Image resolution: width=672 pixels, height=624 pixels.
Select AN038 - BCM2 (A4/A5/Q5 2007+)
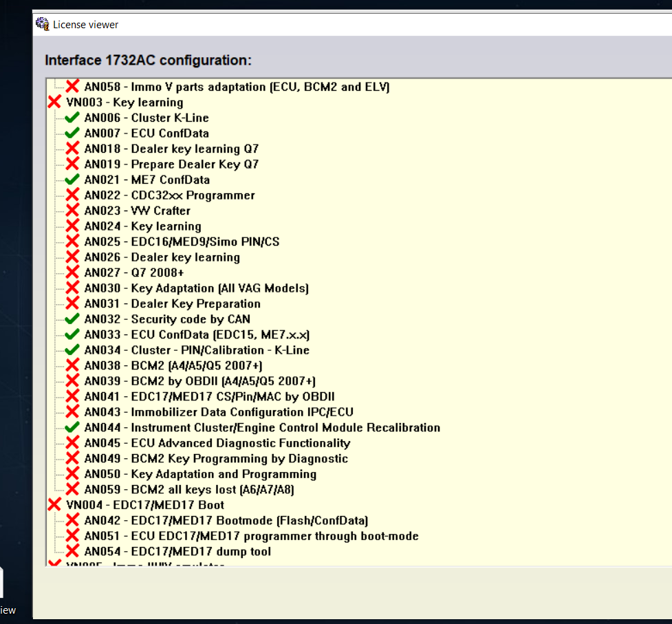coord(173,365)
